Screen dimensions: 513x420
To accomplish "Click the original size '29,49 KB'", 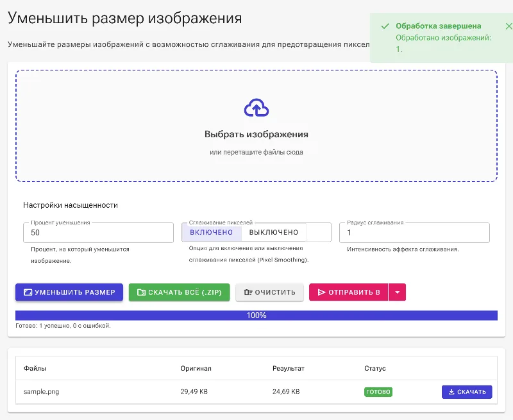I will click(194, 392).
